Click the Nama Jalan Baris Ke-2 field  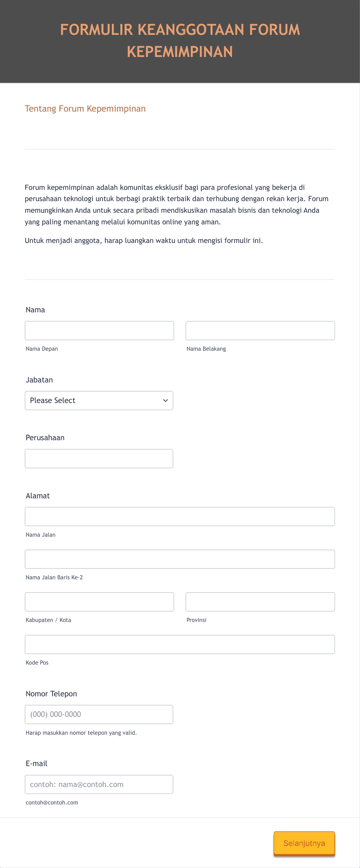click(180, 559)
